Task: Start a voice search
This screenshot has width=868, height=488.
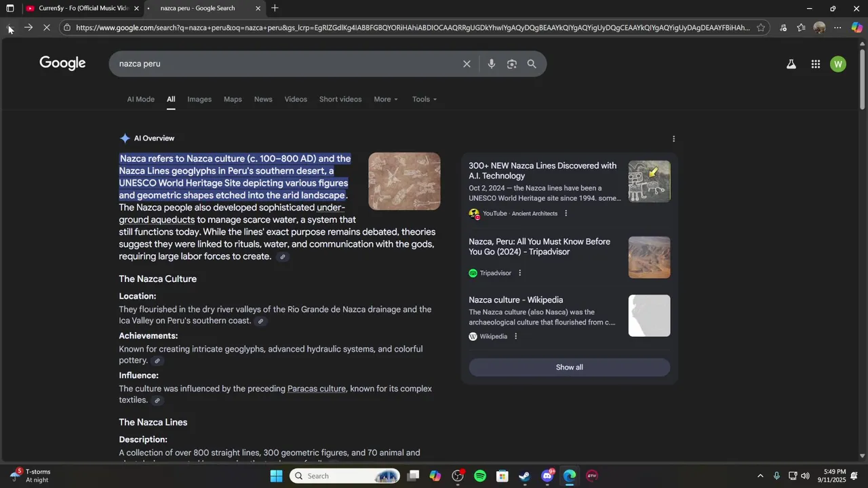Action: (492, 64)
